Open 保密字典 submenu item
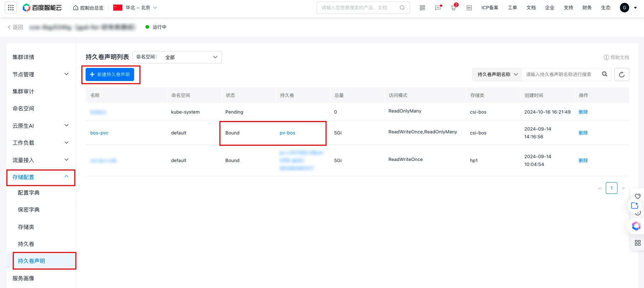644x288 pixels. pos(29,210)
